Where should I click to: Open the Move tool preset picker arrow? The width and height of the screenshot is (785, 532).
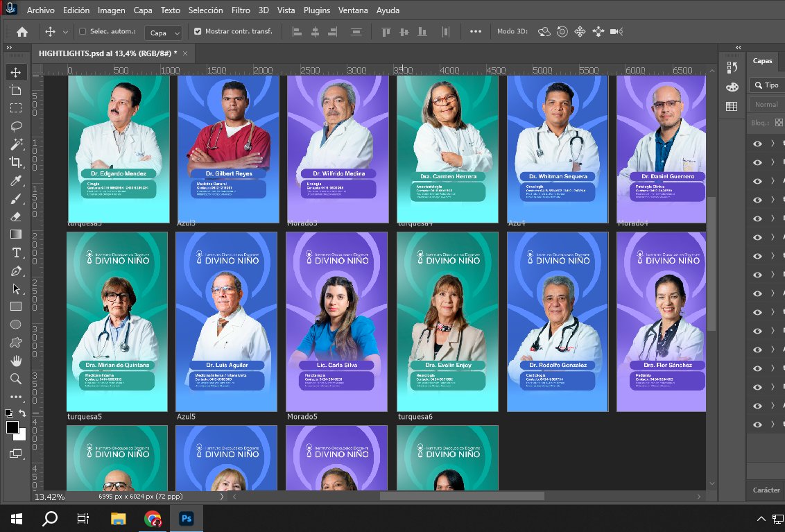65,32
